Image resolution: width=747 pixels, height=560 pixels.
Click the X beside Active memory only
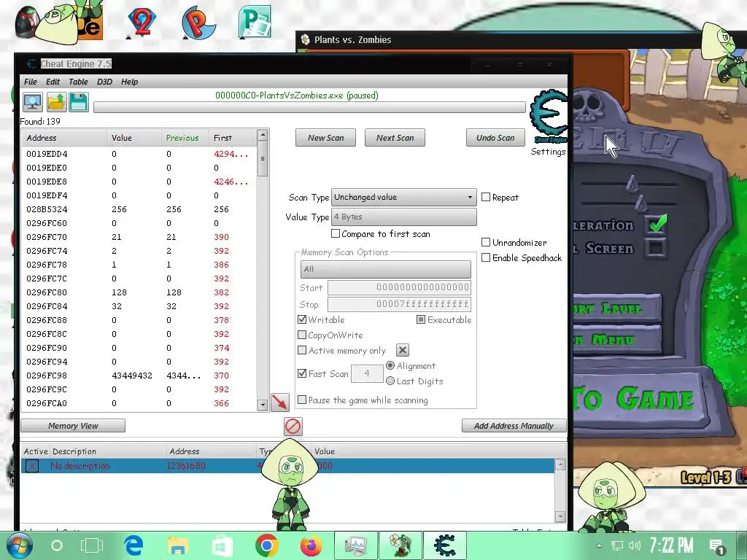click(x=403, y=351)
